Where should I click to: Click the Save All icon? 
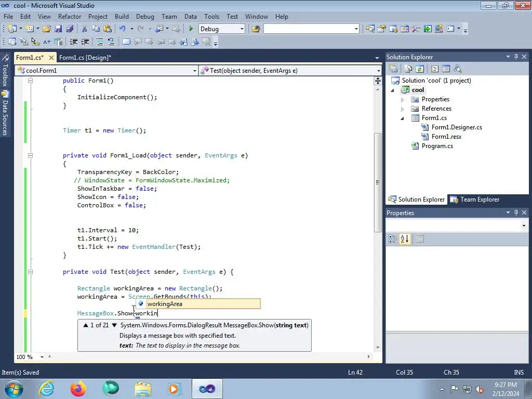70,29
